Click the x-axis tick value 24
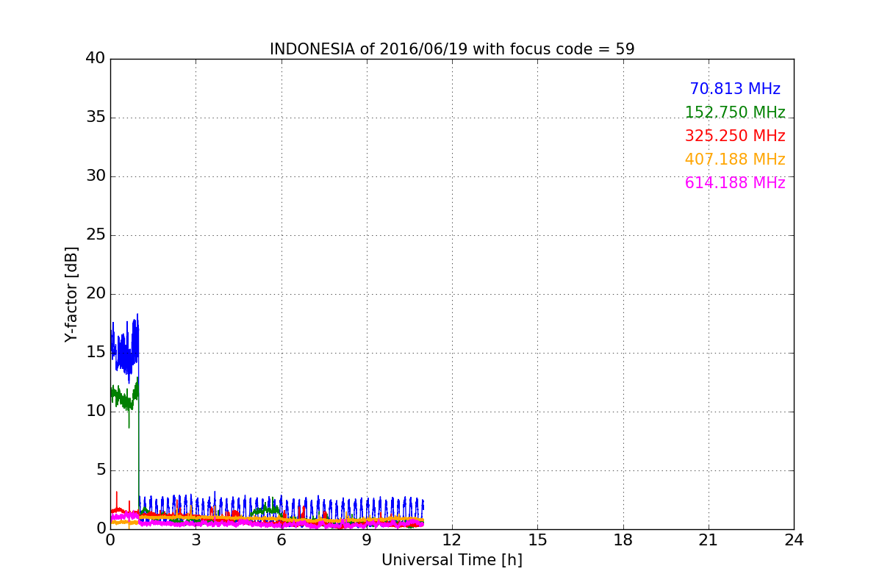 click(794, 540)
